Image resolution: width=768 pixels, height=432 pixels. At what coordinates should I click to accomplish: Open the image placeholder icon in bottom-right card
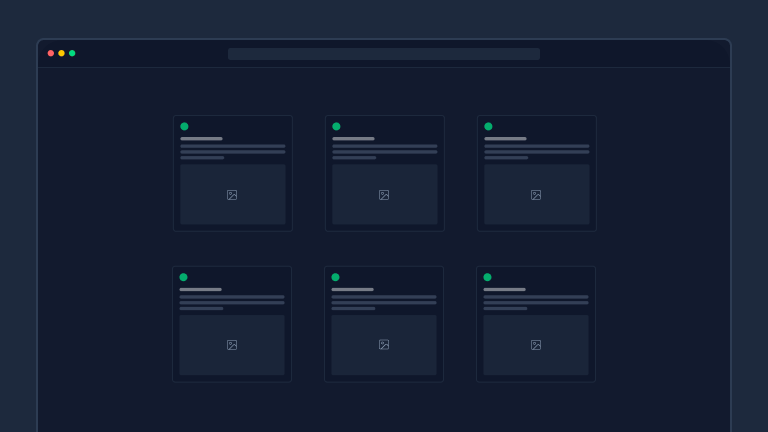click(536, 345)
